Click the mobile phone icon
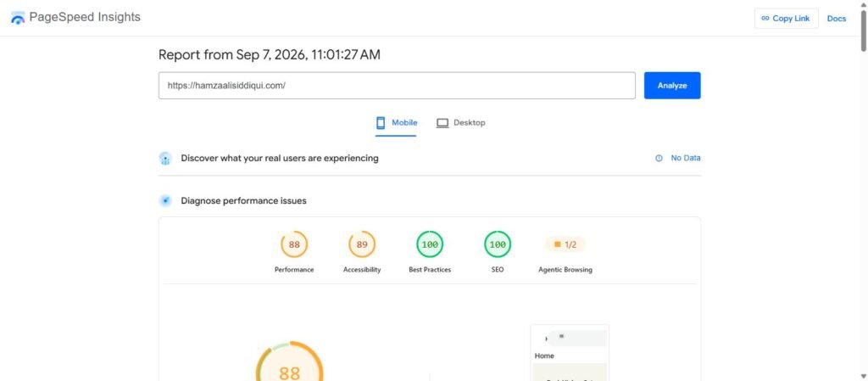Image resolution: width=868 pixels, height=381 pixels. (x=381, y=123)
